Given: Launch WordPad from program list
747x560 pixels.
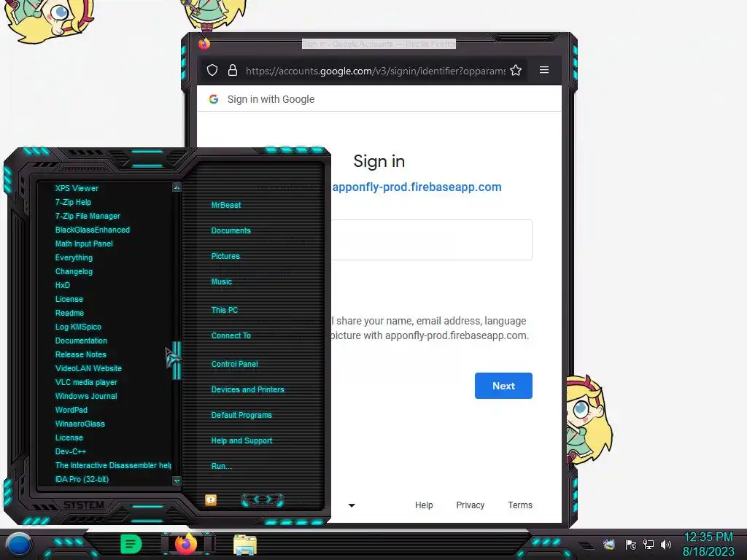Looking at the screenshot, I should pyautogui.click(x=71, y=410).
